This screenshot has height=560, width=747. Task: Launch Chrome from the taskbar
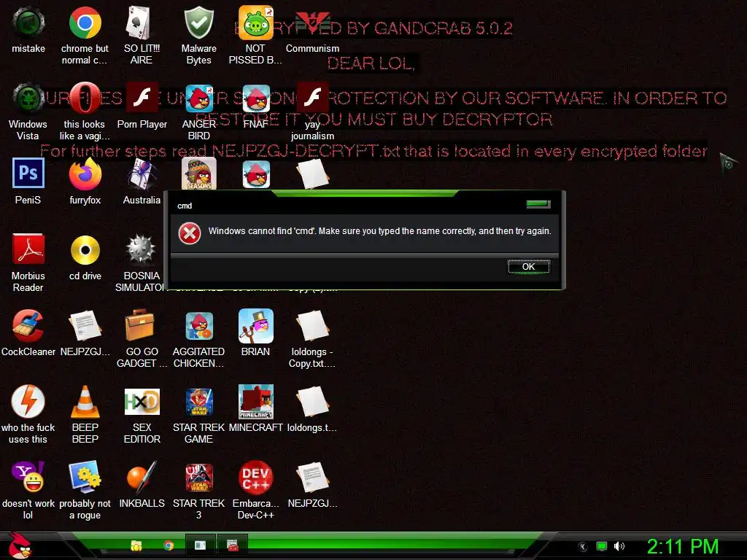click(x=169, y=545)
